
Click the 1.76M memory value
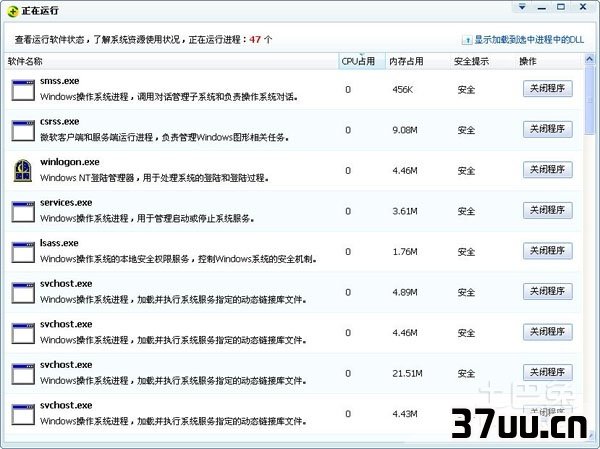pyautogui.click(x=405, y=252)
